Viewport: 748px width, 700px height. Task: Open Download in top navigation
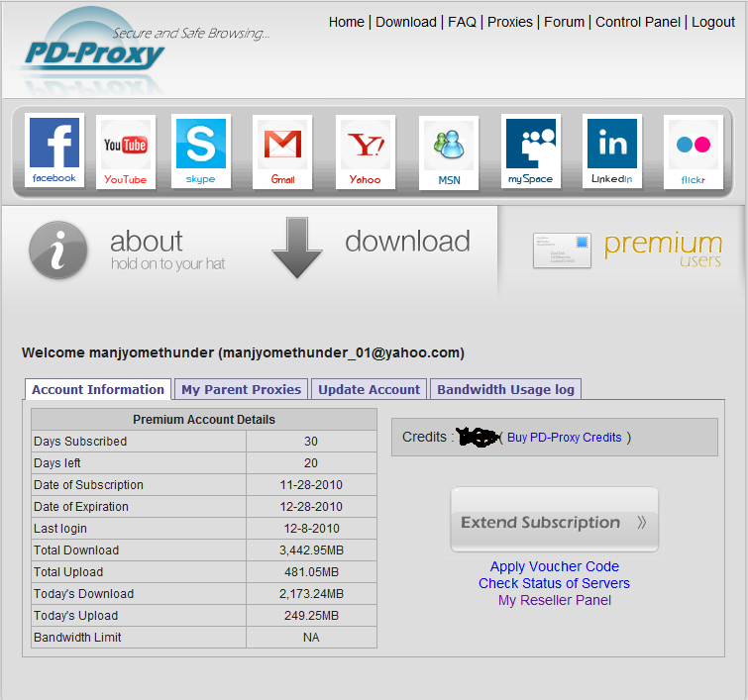(406, 22)
